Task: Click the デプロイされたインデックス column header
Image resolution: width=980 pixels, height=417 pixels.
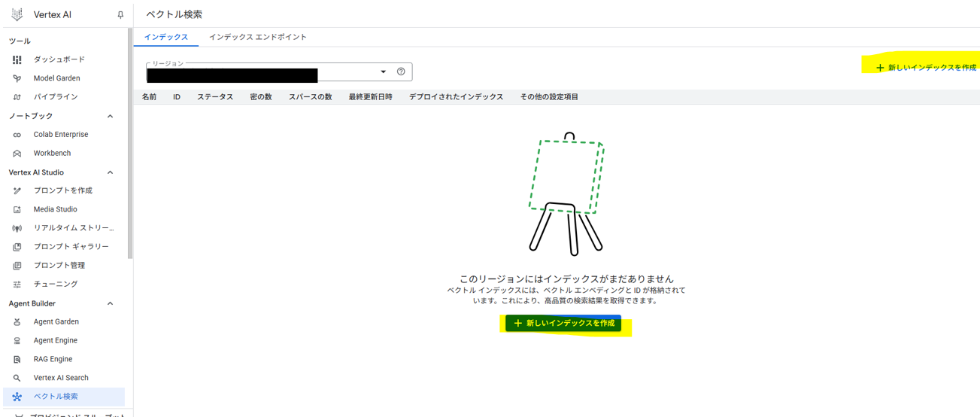Action: [457, 97]
